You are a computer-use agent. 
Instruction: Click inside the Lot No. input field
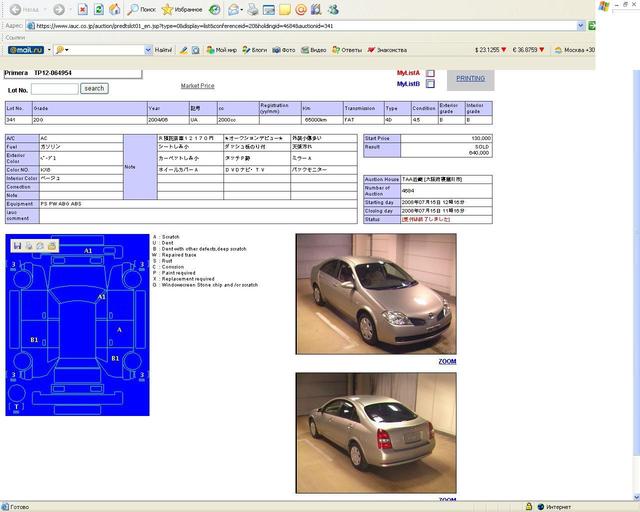[x=55, y=89]
